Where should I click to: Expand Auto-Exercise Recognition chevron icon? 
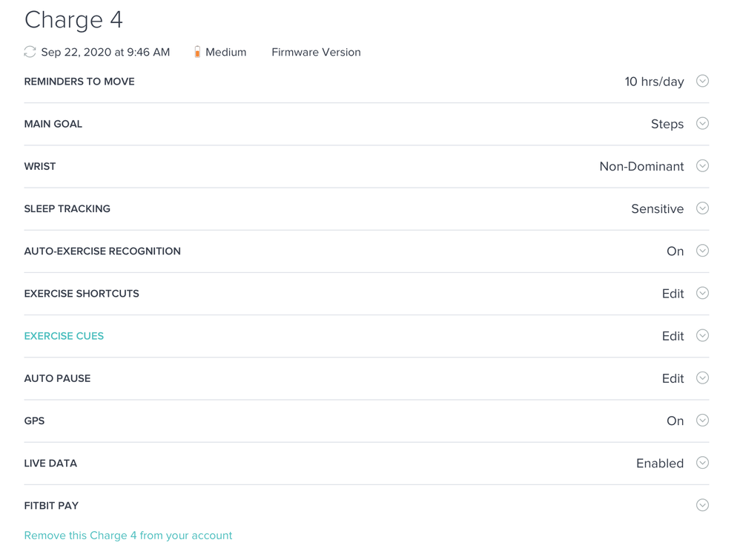tap(702, 251)
